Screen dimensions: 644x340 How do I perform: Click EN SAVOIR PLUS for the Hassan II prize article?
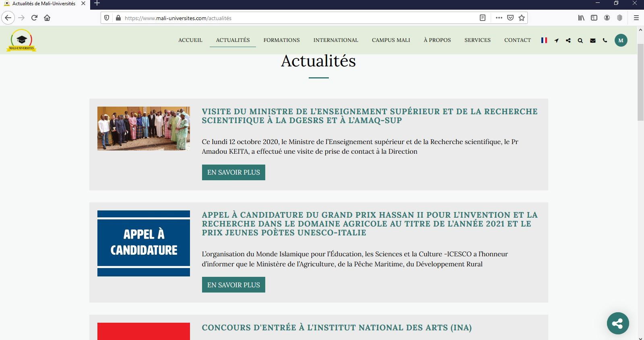point(233,285)
